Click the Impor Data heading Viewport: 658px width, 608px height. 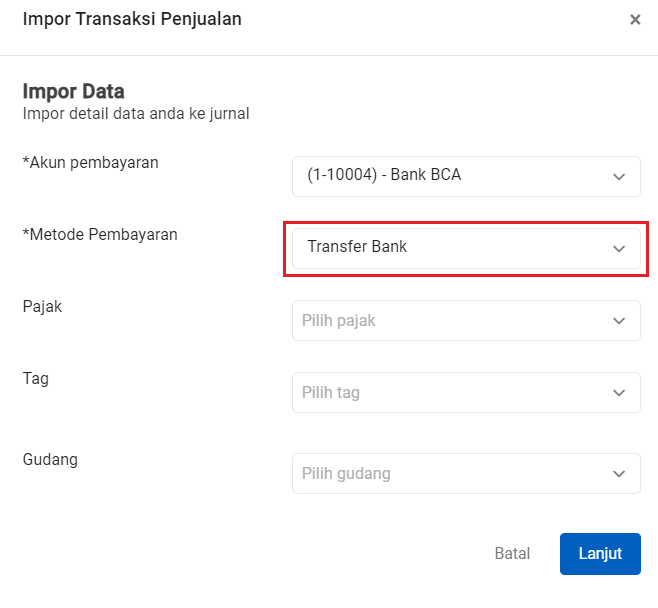pos(73,92)
